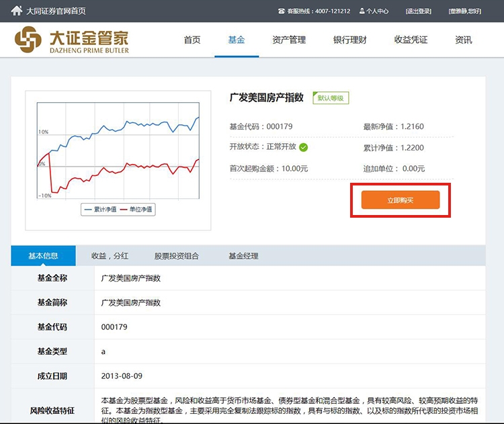
Task: Select the 基本信息 tab
Action: coord(44,255)
